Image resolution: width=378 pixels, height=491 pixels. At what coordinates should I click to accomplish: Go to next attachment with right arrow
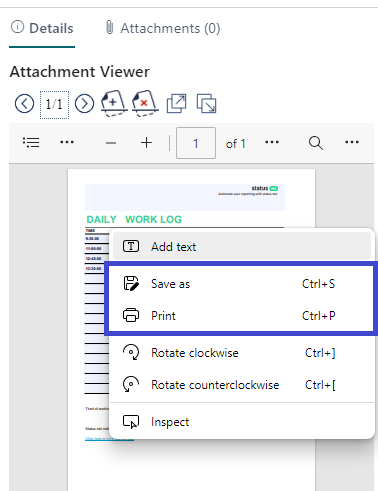84,104
